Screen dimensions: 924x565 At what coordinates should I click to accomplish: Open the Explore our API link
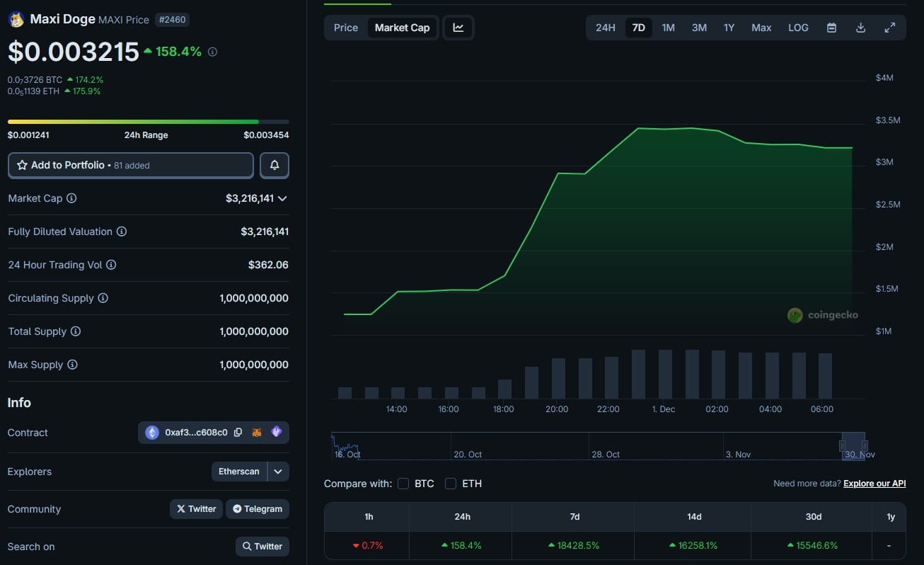point(874,483)
